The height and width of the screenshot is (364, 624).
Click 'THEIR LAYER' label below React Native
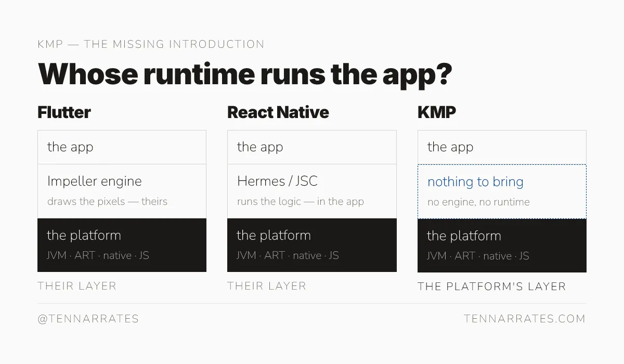pyautogui.click(x=267, y=286)
